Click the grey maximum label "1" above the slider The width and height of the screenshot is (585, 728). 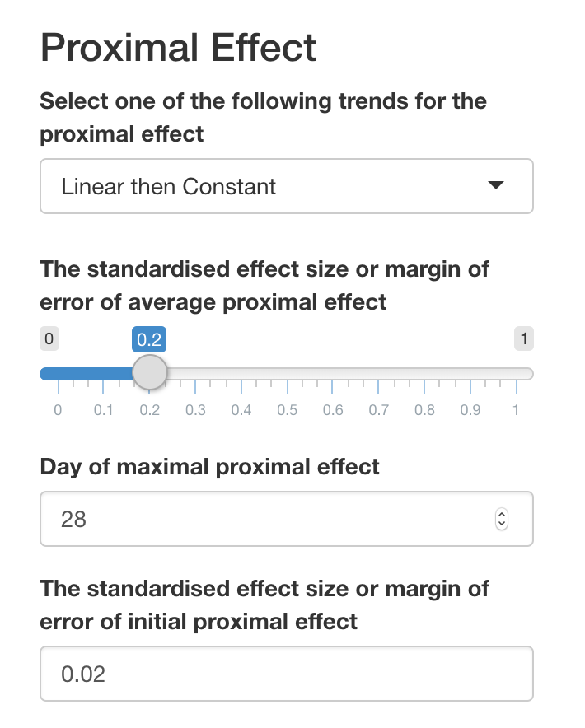[522, 338]
